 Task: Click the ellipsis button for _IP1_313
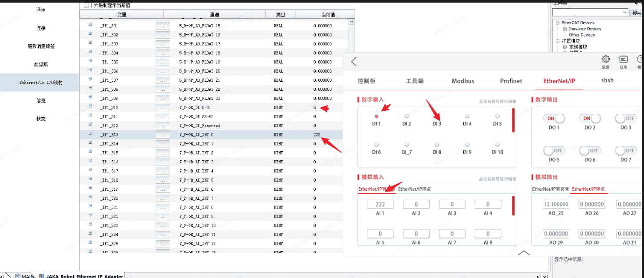coord(162,135)
